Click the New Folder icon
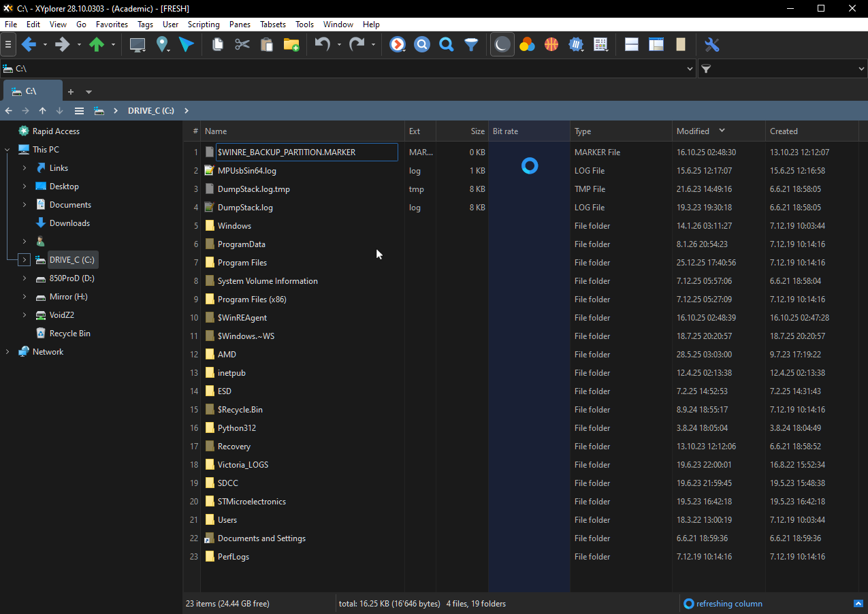Screen dimensions: 868x614 (291, 45)
